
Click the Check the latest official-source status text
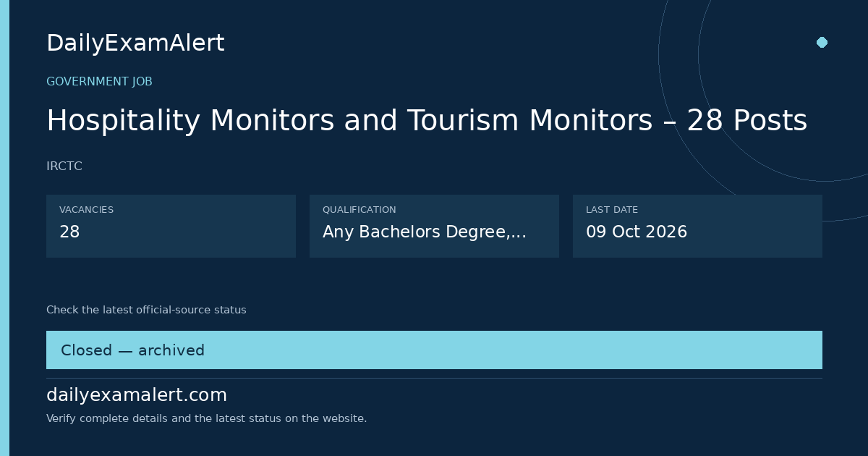[146, 310]
